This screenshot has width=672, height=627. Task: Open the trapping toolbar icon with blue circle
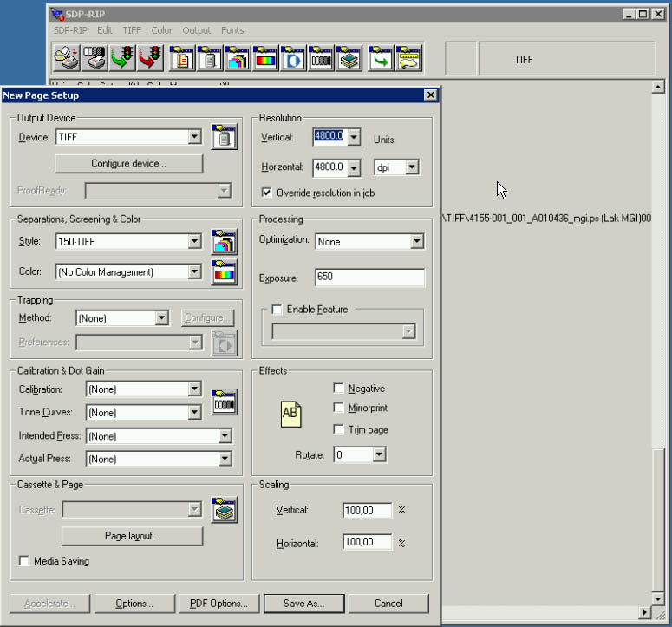coord(293,58)
